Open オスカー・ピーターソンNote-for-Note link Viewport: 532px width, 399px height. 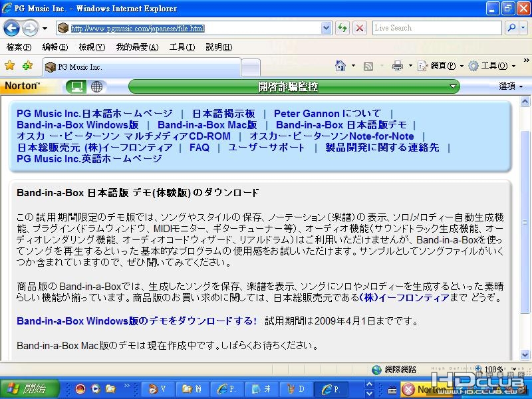(x=331, y=136)
